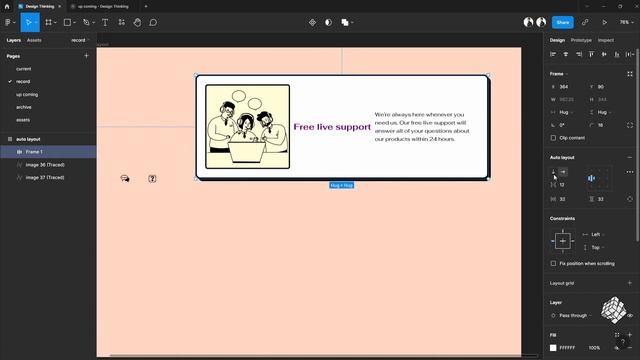Remove Auto layout with minus icon
Image resolution: width=640 pixels, height=360 pixels.
coord(629,157)
